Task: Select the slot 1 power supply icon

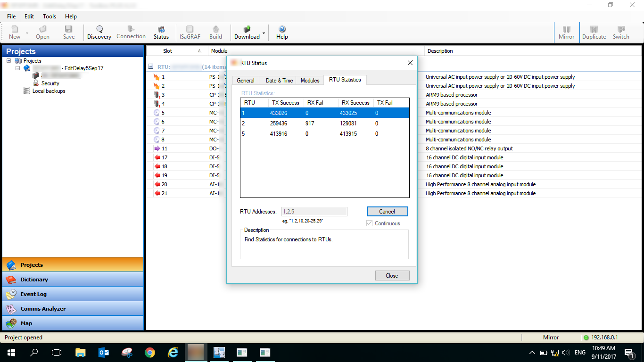Action: (x=157, y=77)
